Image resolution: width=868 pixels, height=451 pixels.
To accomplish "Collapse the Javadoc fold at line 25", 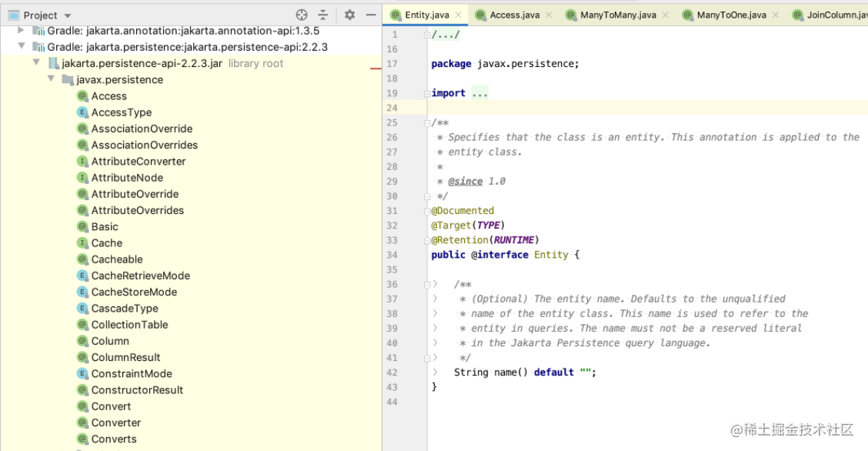I will click(x=426, y=122).
